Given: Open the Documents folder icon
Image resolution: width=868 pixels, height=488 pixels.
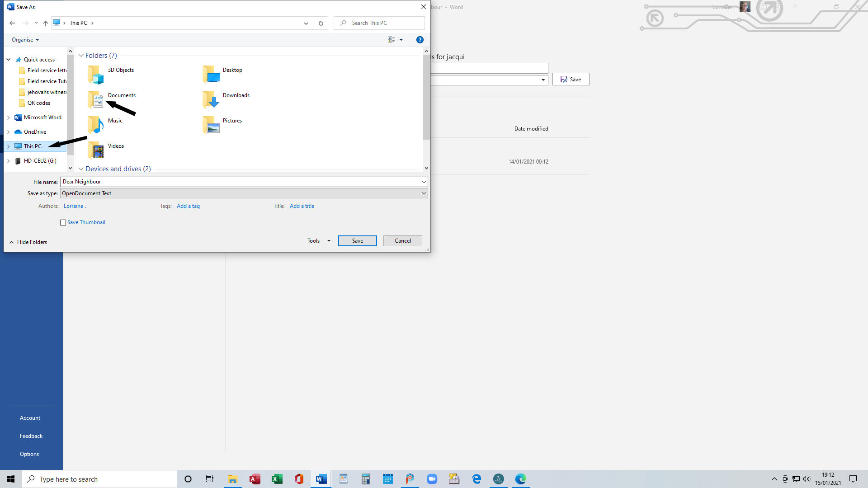Looking at the screenshot, I should pos(96,99).
